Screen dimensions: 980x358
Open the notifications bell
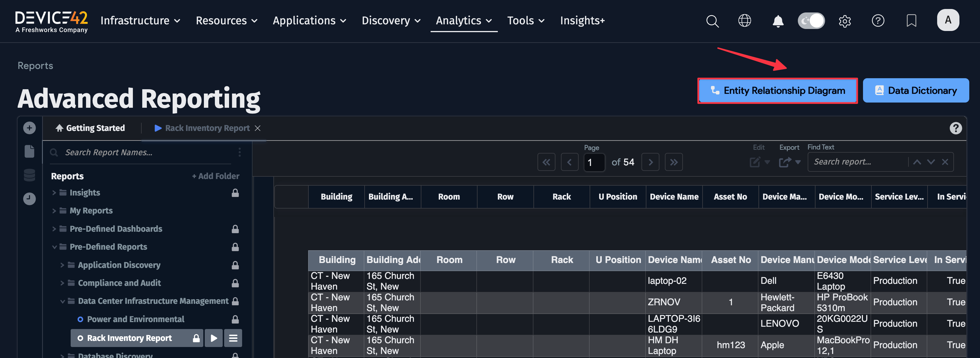[x=778, y=21]
